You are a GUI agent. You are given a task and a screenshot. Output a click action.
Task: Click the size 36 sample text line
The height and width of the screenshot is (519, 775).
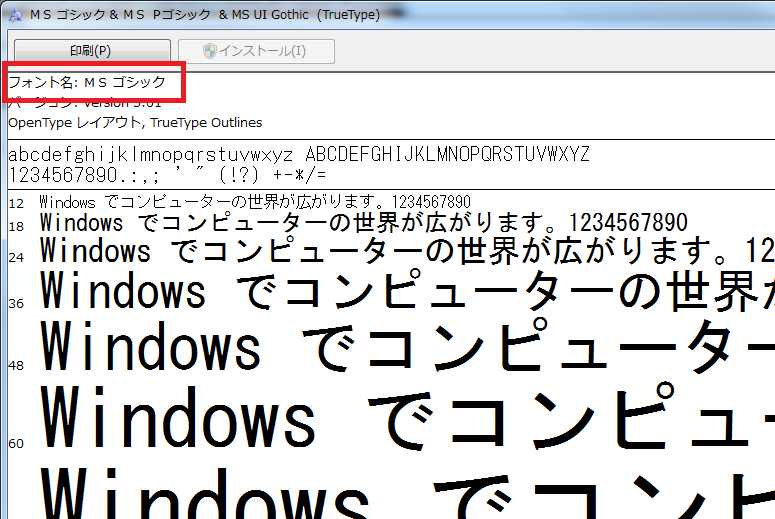click(x=407, y=290)
